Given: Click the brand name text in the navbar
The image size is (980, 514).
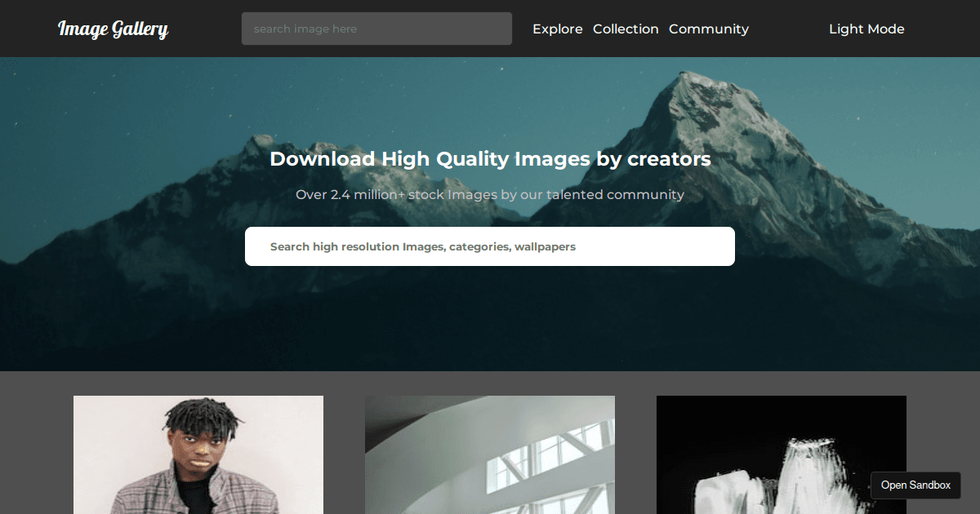Looking at the screenshot, I should (113, 29).
